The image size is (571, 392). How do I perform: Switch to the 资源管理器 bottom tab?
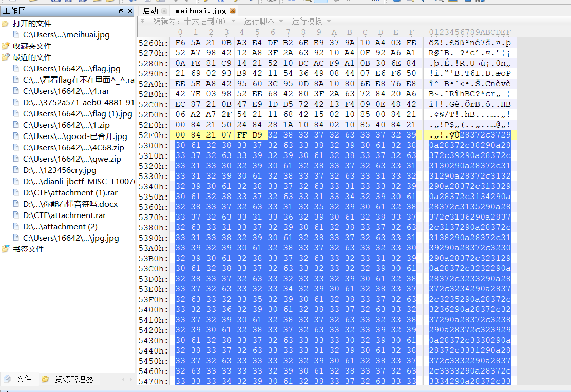[x=68, y=379]
